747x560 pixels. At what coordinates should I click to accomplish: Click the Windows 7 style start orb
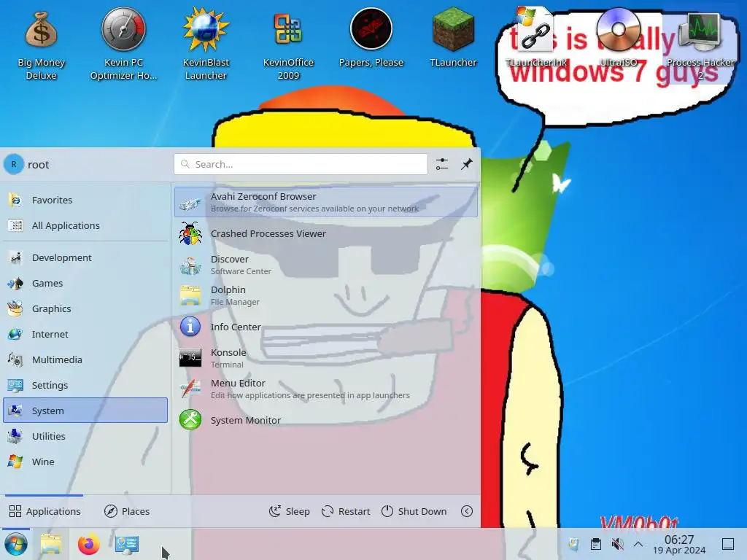coord(16,544)
